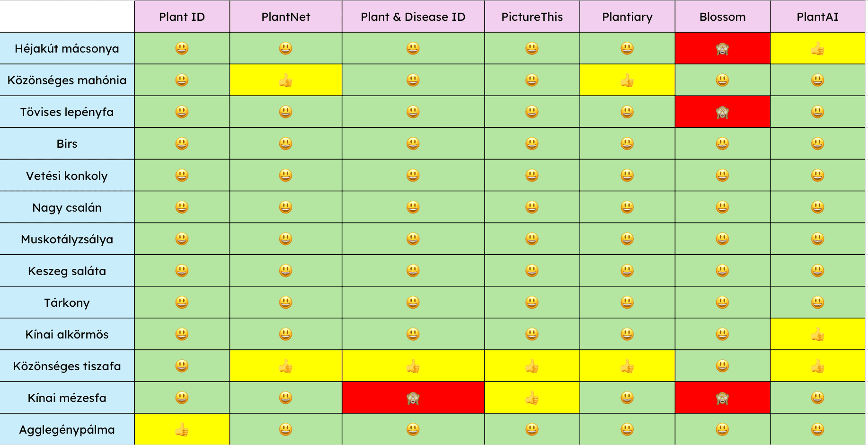Screen dimensions: 868x445
Task: Select the Plant ID column header
Action: coord(182,17)
